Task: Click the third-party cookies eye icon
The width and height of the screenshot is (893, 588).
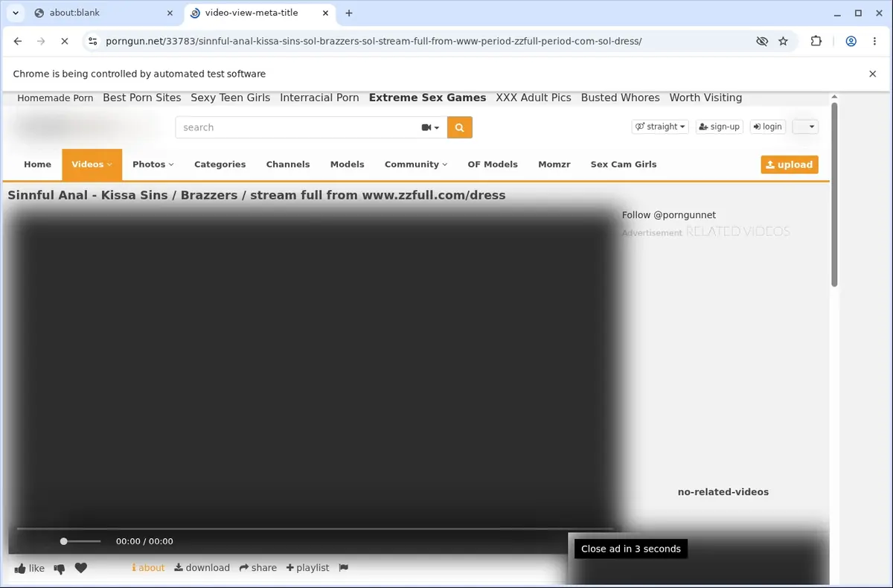Action: pyautogui.click(x=762, y=42)
